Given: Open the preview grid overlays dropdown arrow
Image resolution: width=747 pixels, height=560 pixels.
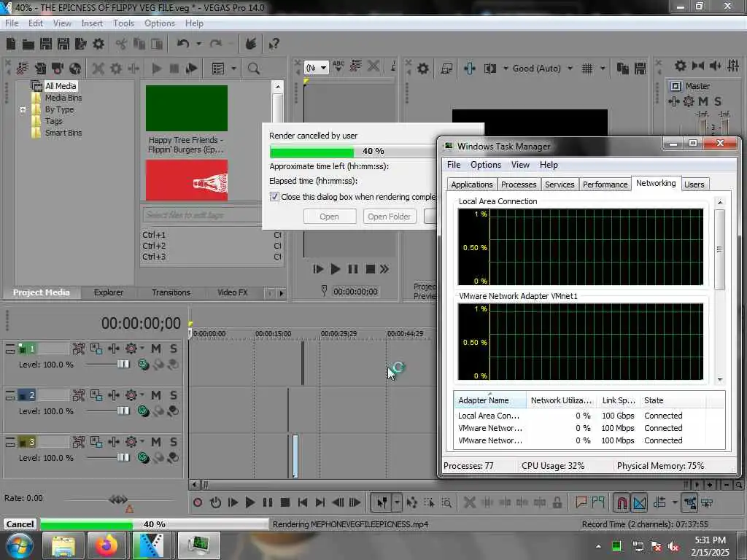Looking at the screenshot, I should (603, 69).
